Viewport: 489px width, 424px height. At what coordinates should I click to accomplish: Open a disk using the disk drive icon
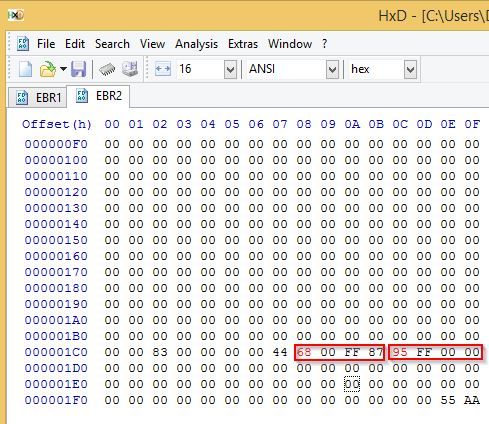coord(130,69)
